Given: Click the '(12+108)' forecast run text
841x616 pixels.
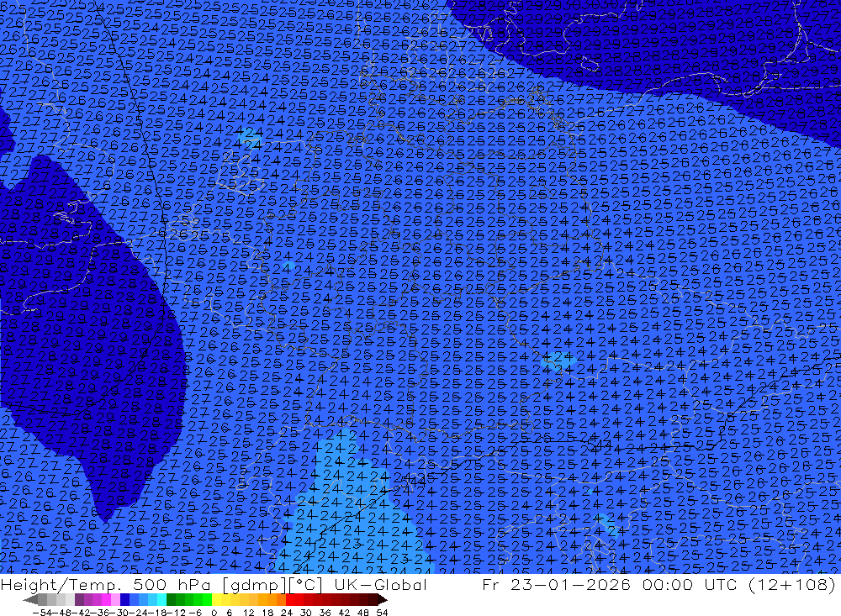Looking at the screenshot, I should click(791, 584).
